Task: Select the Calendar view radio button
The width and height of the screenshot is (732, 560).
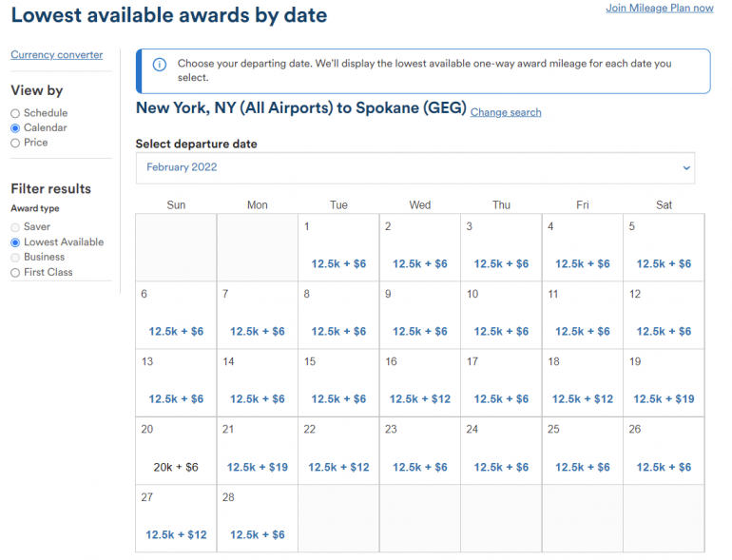Action: coord(15,127)
